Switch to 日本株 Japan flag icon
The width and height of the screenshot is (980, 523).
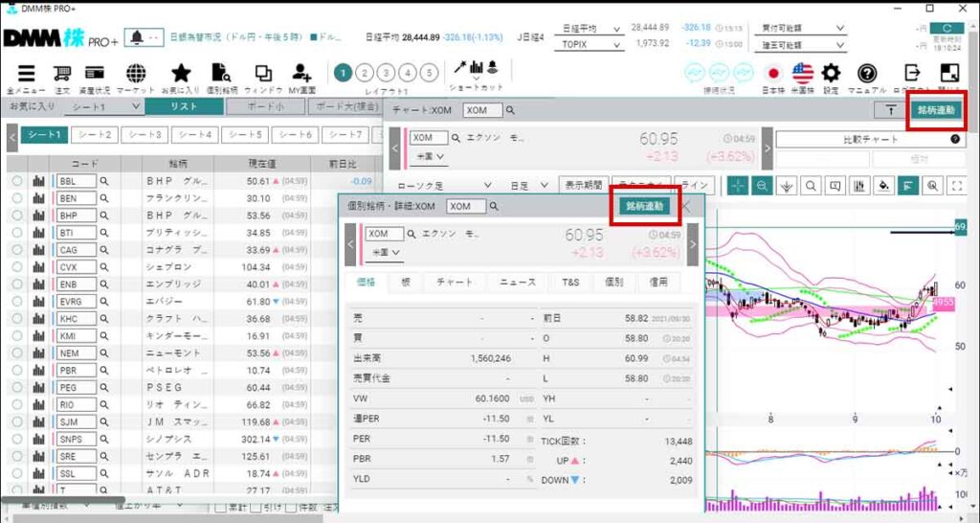tap(773, 74)
